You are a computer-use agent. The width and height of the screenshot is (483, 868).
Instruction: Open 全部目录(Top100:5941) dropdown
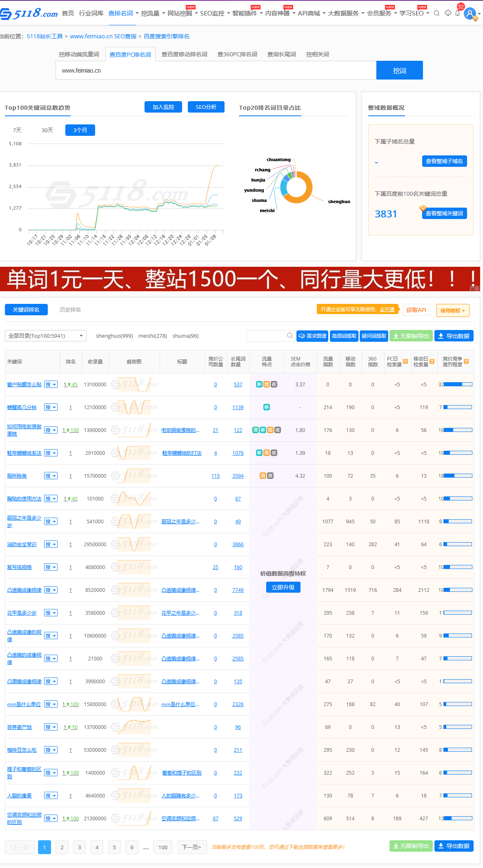click(x=46, y=336)
